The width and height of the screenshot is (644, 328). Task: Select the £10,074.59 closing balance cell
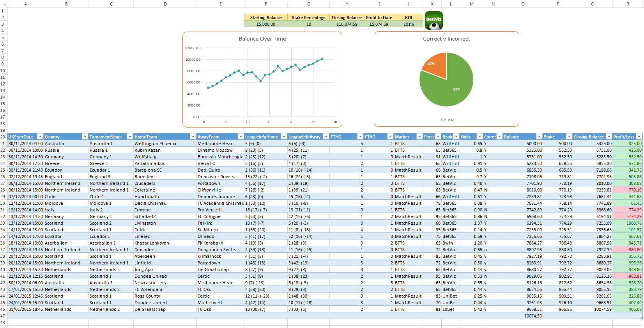347,24
